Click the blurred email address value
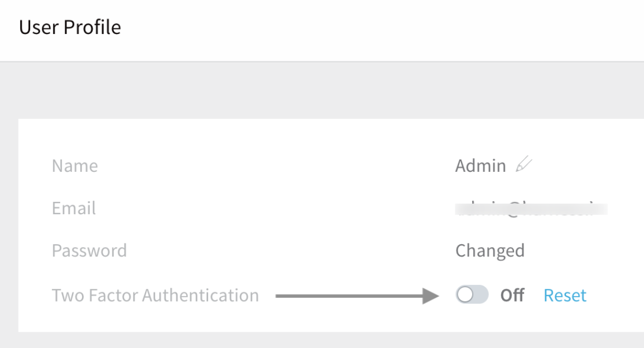 531,209
